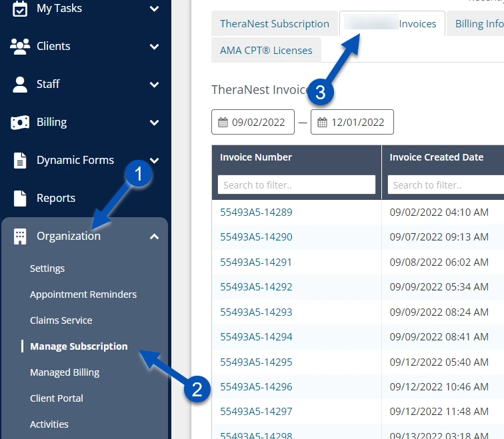Viewport: 504px width, 439px height.
Task: Click date cell 09/12/2022 10:46 AM
Action: coord(439,387)
